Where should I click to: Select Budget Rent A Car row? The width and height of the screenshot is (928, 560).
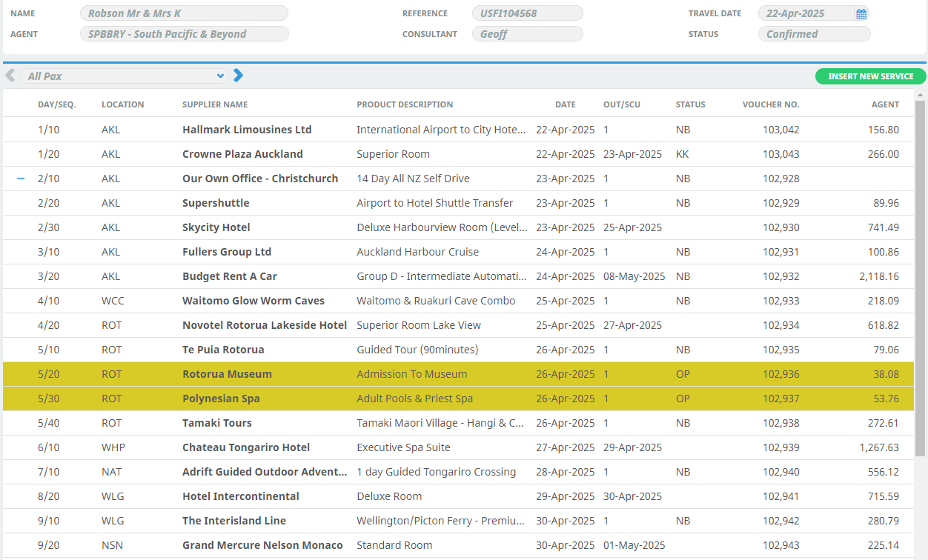click(x=458, y=276)
